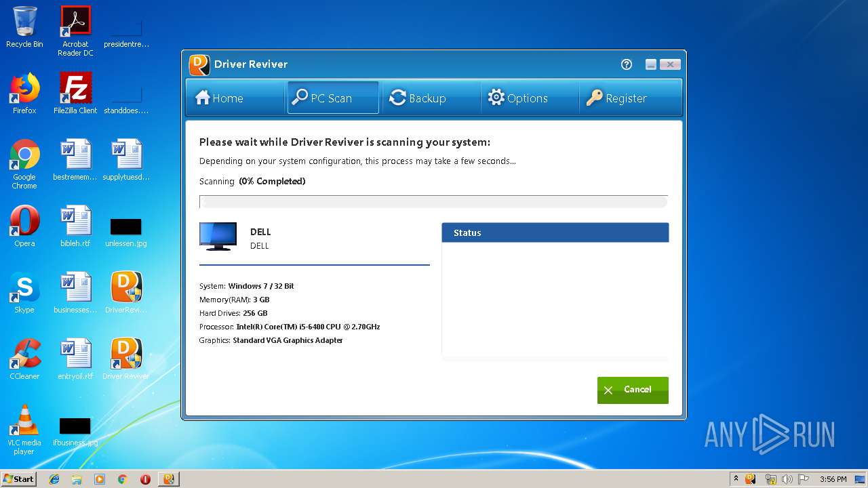Open Windows Explorer from taskbar
The width and height of the screenshot is (868, 488).
77,479
